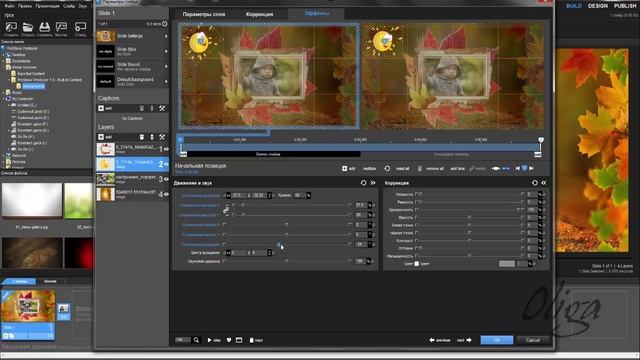Click the Open show folder icon
The height and width of the screenshot is (360, 640).
click(x=28, y=27)
